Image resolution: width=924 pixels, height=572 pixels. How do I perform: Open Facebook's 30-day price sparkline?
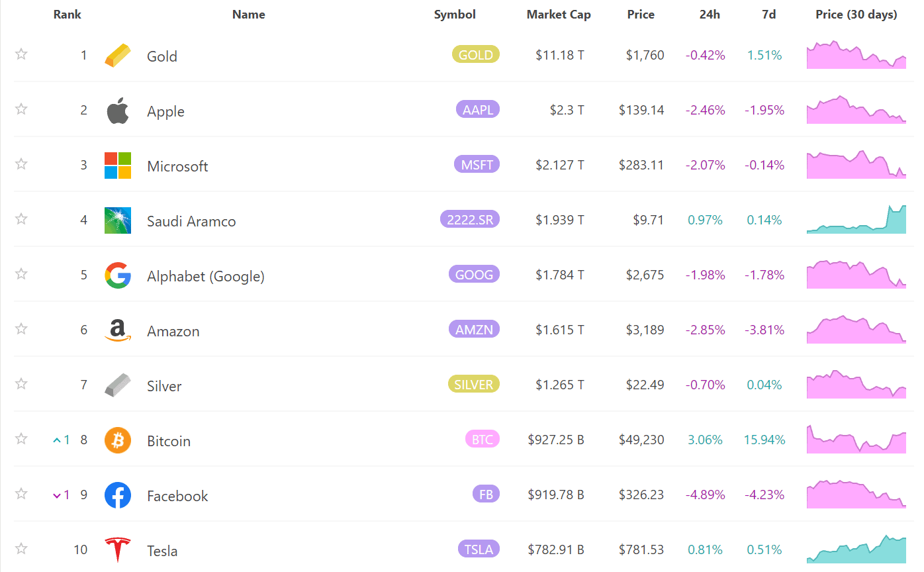click(x=856, y=494)
